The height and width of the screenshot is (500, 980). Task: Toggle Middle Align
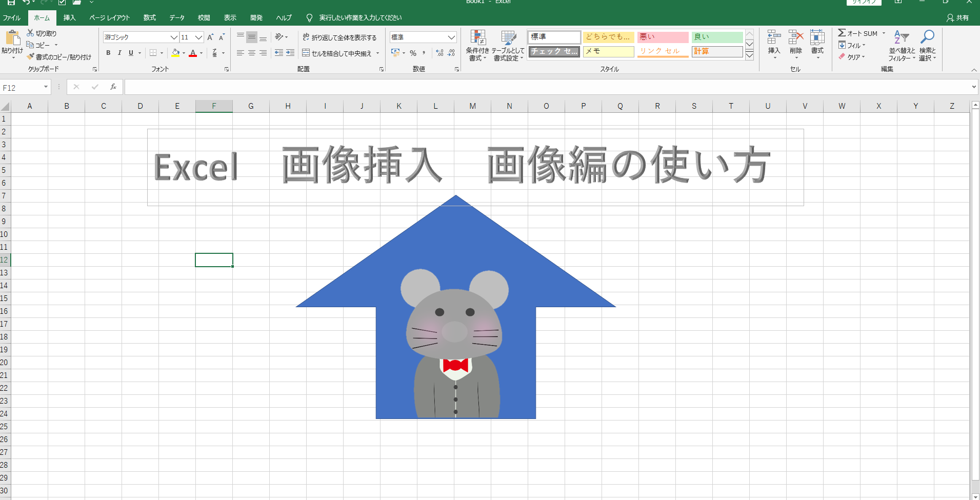click(251, 37)
